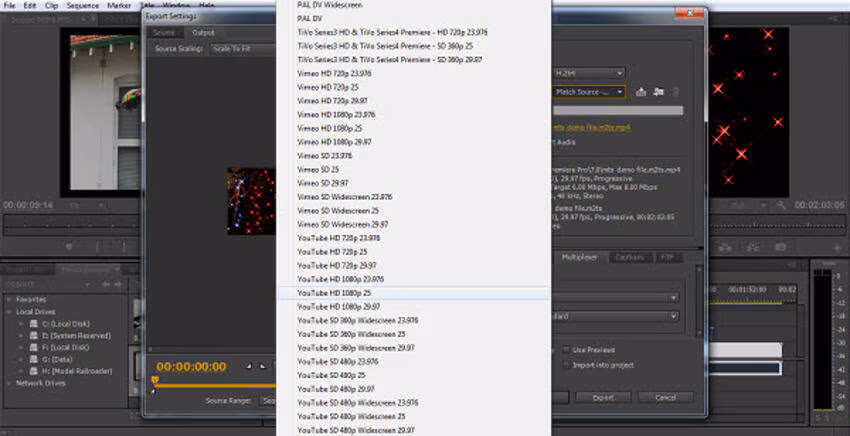Select YouTube SD 480p 23.976 preset
850x436 pixels.
[x=413, y=361]
